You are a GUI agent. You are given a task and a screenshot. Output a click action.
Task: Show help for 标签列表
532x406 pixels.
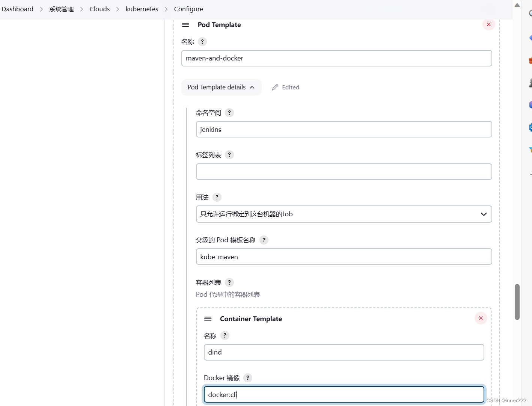(229, 155)
